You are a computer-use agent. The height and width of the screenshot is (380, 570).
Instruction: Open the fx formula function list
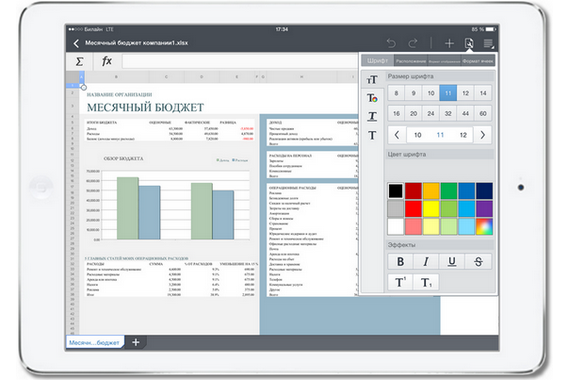tap(107, 61)
